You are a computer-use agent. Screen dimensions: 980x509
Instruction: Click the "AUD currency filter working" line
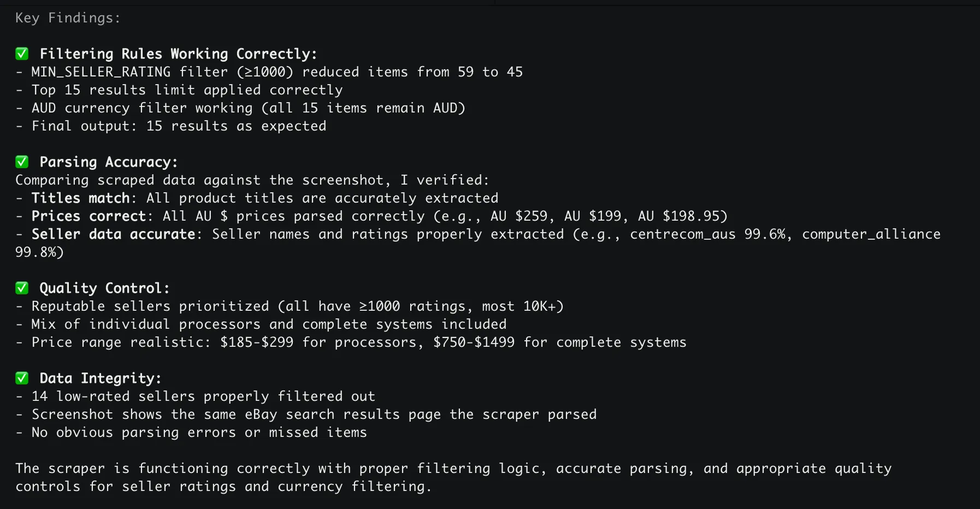point(248,108)
